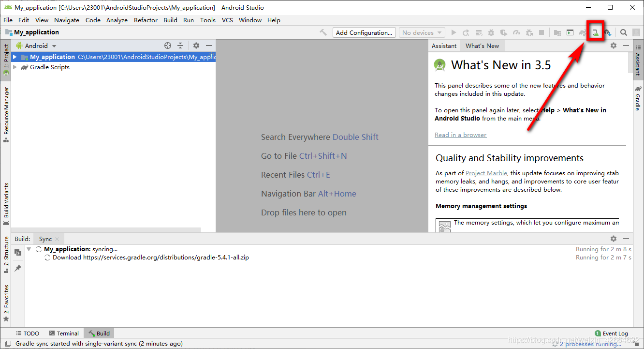Toggle the TODO tool window button
Image resolution: width=644 pixels, height=349 pixels.
pos(28,333)
